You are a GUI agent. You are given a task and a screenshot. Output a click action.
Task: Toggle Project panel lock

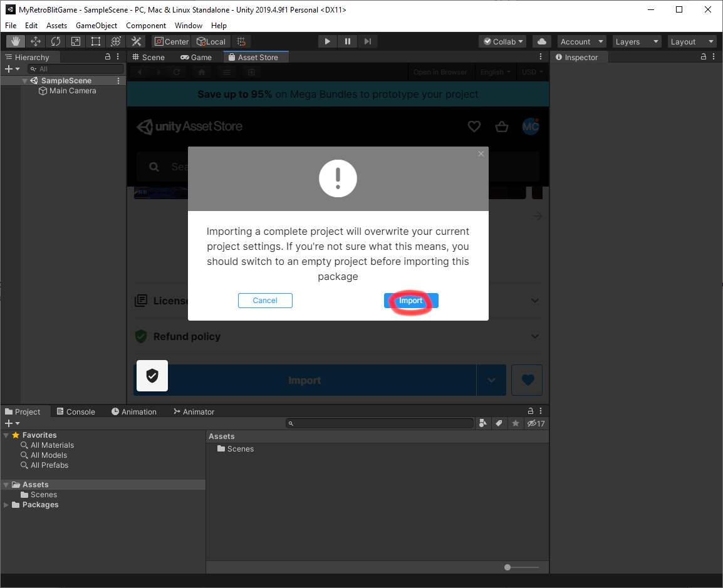coord(530,411)
